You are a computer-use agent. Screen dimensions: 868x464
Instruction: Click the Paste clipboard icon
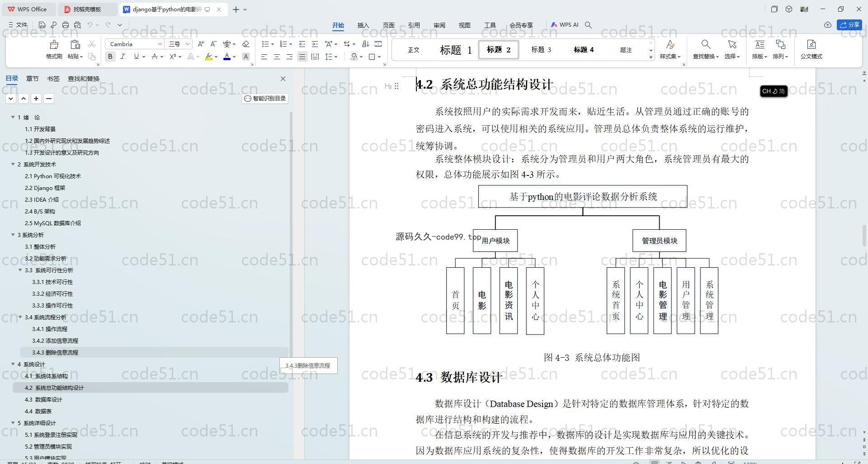75,44
